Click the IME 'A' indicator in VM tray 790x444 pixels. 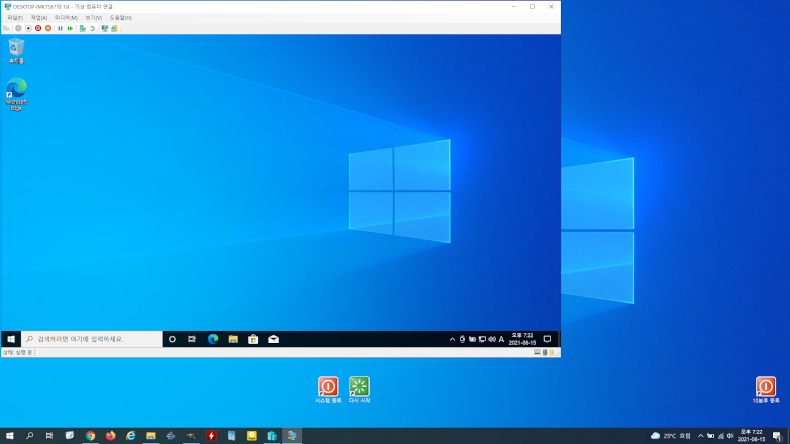(x=501, y=340)
